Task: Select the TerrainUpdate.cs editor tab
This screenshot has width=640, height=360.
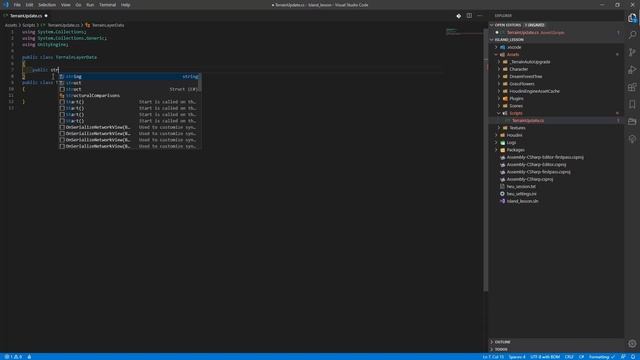Action: [x=26, y=16]
